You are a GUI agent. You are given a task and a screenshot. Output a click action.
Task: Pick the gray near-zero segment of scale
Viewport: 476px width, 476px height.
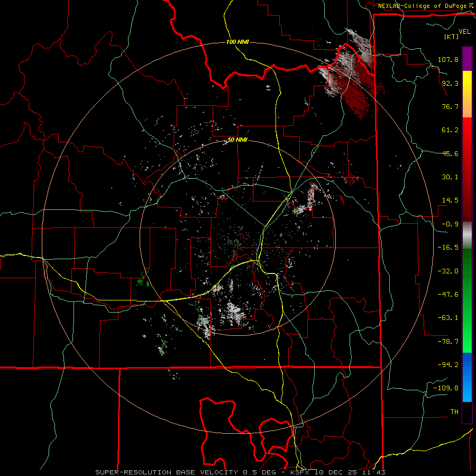click(467, 235)
